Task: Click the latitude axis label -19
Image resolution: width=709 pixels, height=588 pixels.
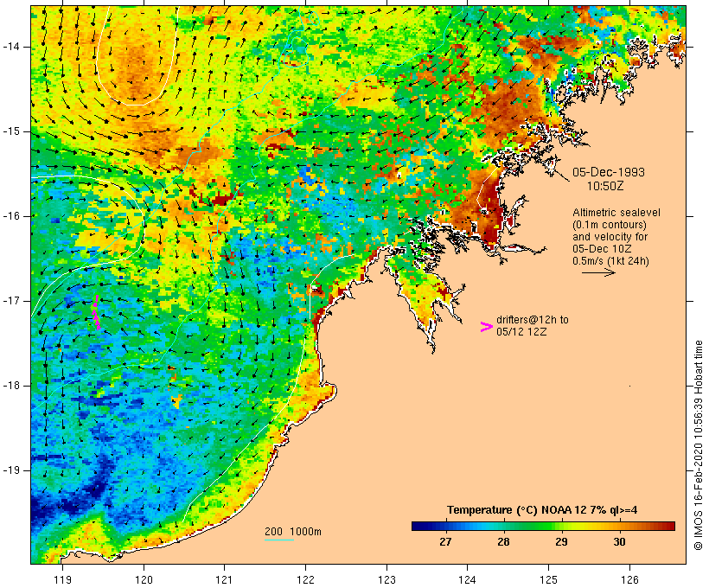Action: click(10, 470)
